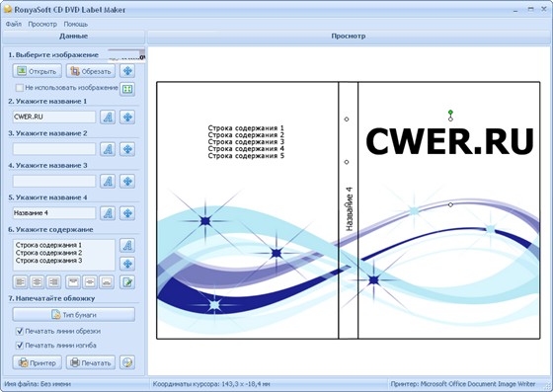
Task: Click the green rotation handle above CWER.RU
Action: click(x=450, y=113)
